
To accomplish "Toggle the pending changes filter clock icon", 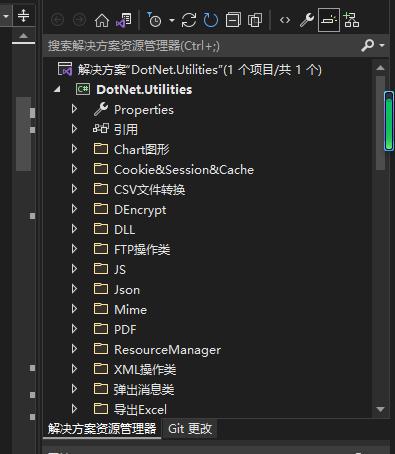I will pos(154,20).
